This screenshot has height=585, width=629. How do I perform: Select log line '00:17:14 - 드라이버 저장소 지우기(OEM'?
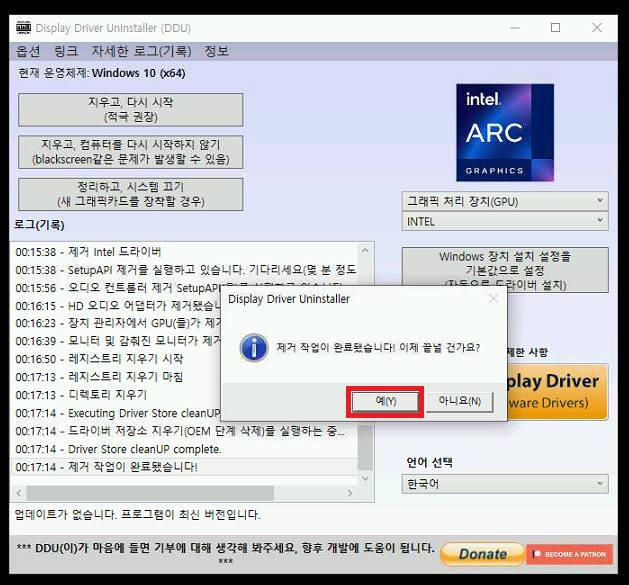(x=184, y=431)
